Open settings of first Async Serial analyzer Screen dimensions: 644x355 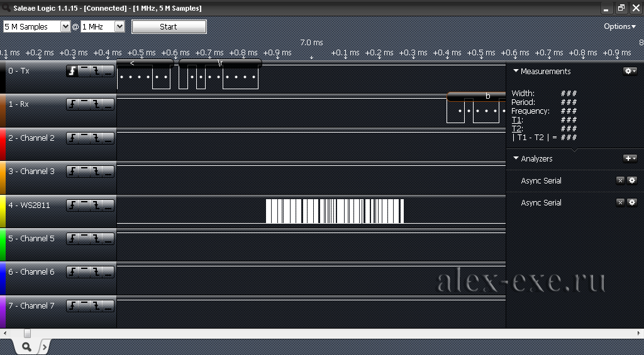(x=631, y=180)
